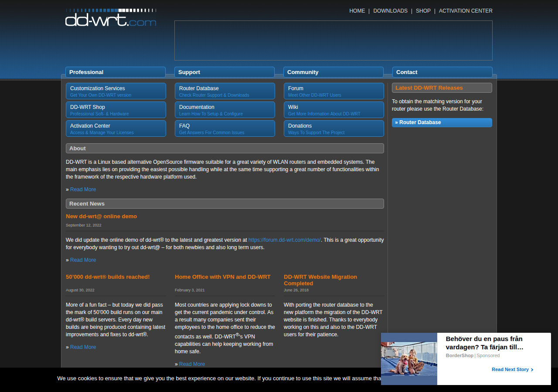Click Read More under the About section
558x392 pixels.
click(83, 189)
